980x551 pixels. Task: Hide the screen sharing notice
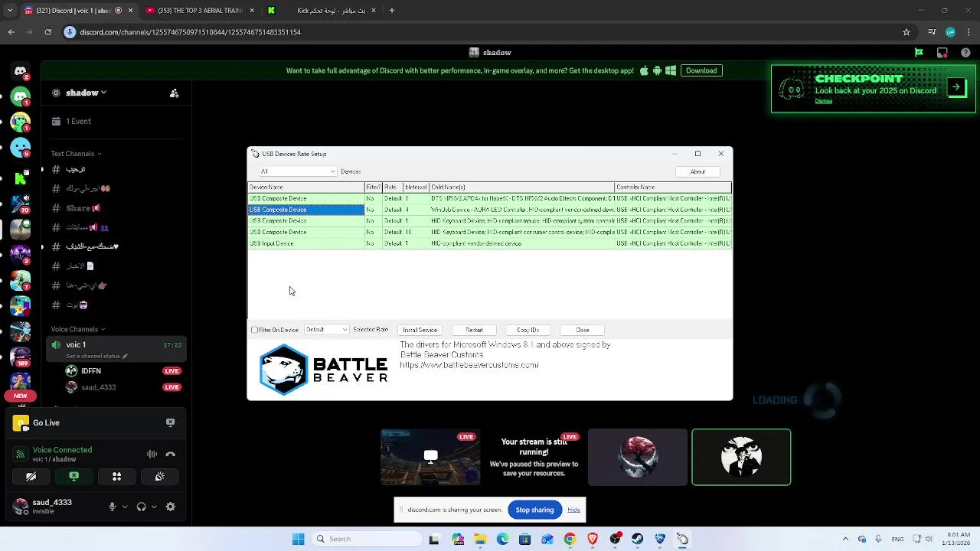573,510
